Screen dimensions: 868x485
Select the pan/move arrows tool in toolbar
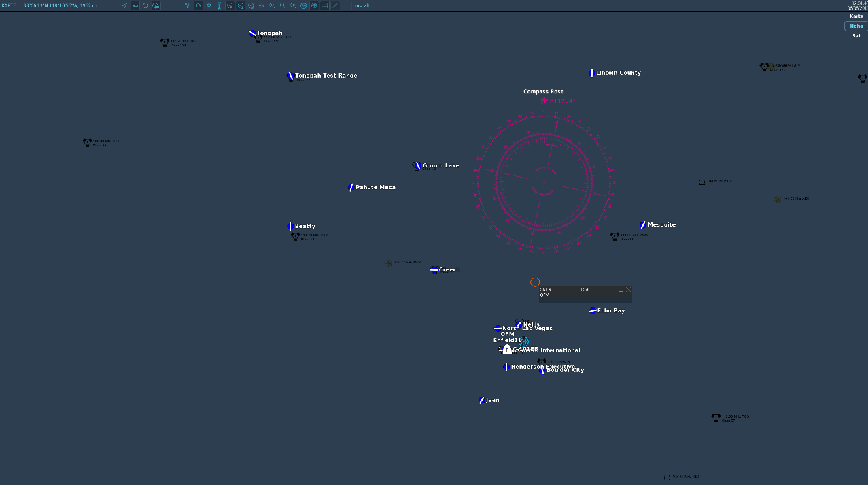(x=262, y=5)
